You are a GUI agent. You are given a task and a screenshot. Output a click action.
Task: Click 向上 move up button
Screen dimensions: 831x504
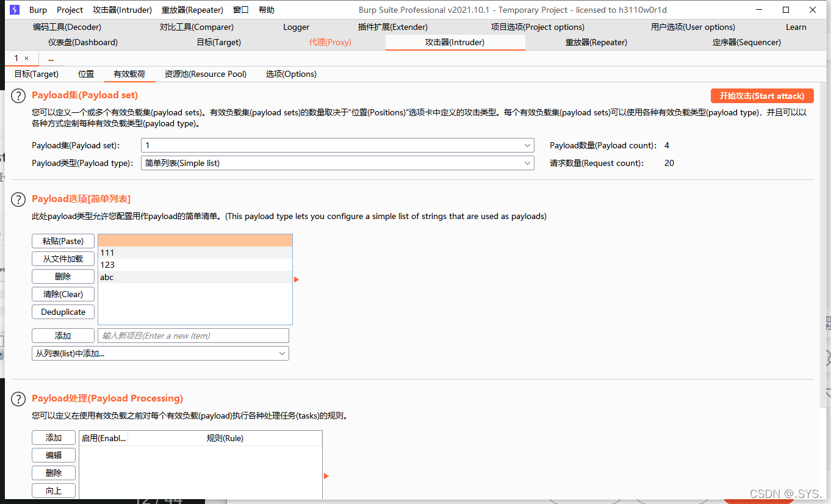54,491
